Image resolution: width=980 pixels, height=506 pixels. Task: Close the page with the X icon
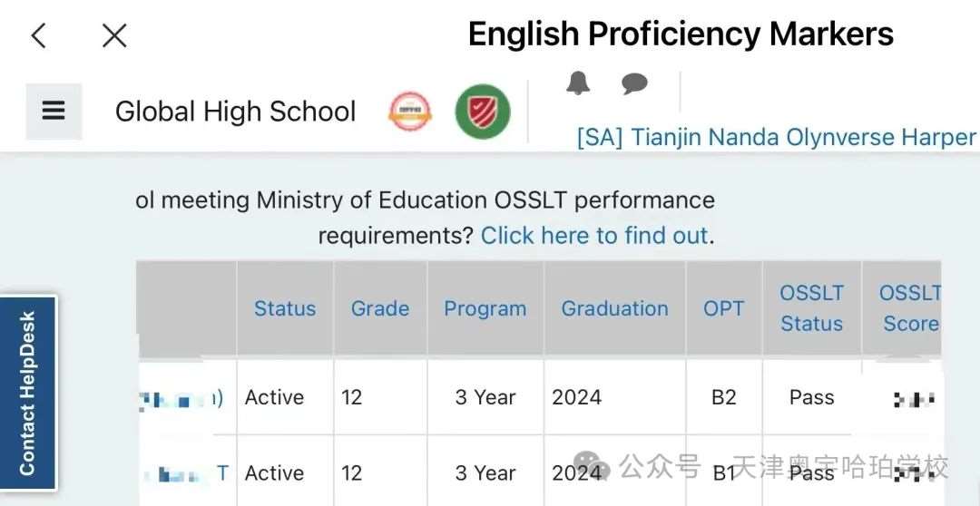coord(114,35)
